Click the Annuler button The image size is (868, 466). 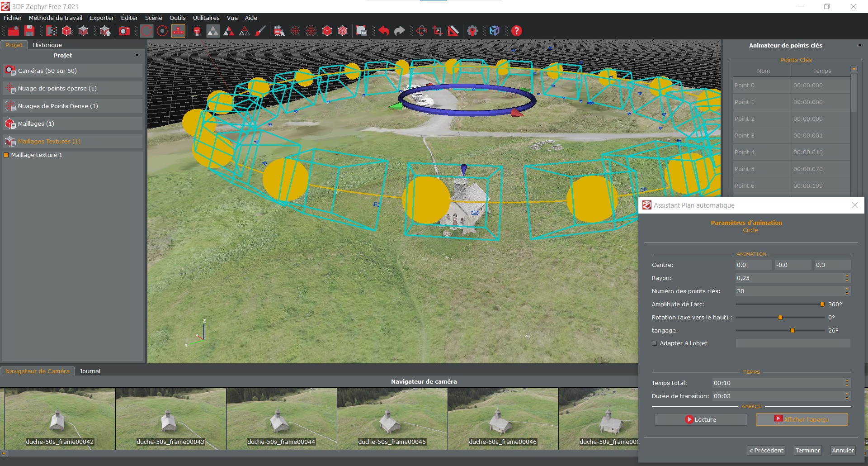point(843,450)
